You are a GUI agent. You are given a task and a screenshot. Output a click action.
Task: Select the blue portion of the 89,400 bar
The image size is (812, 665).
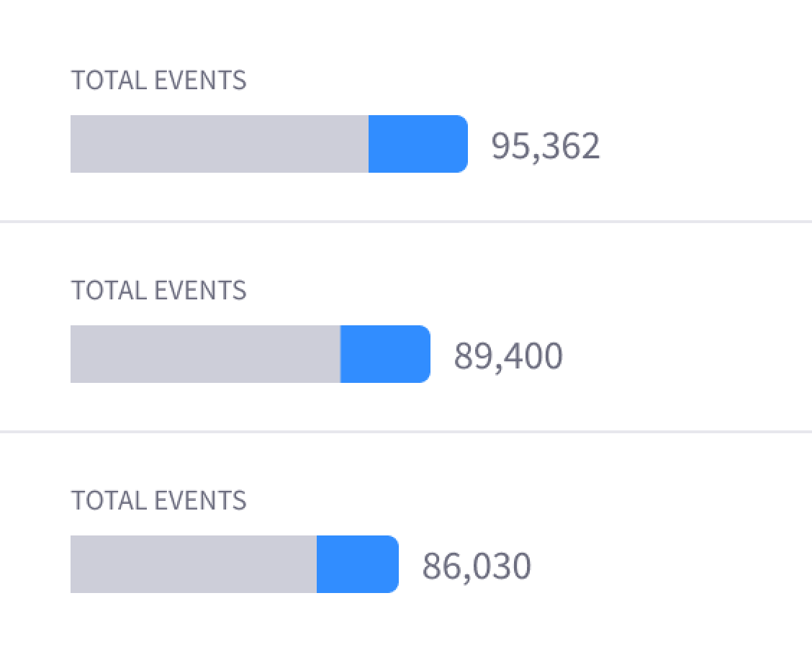385,354
